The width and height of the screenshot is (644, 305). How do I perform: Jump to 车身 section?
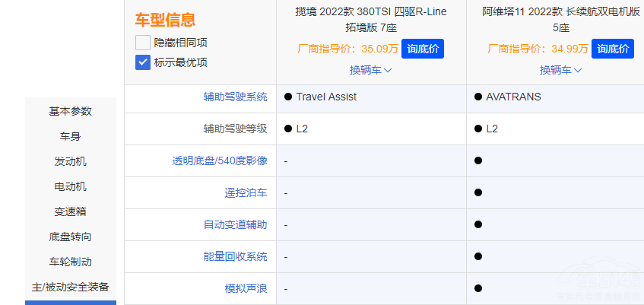click(x=71, y=136)
